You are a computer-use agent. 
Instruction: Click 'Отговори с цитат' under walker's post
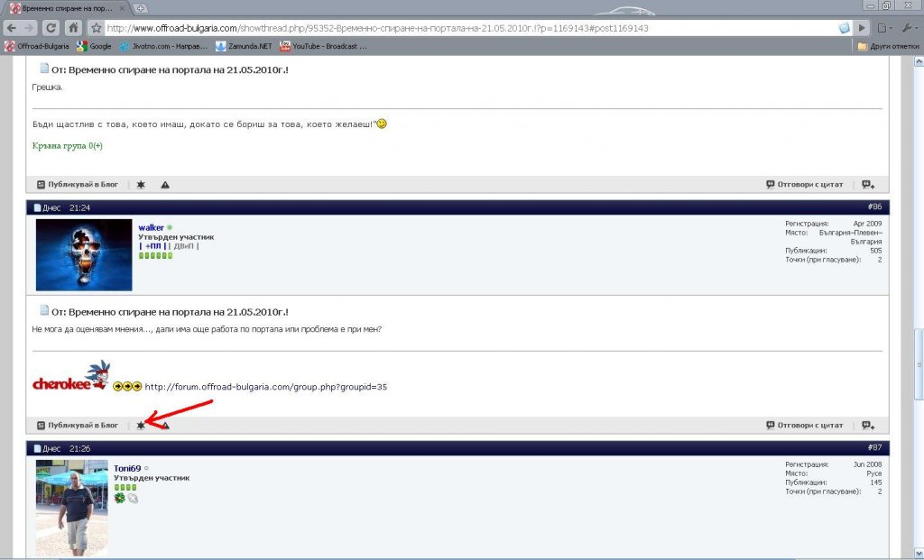[x=804, y=425]
